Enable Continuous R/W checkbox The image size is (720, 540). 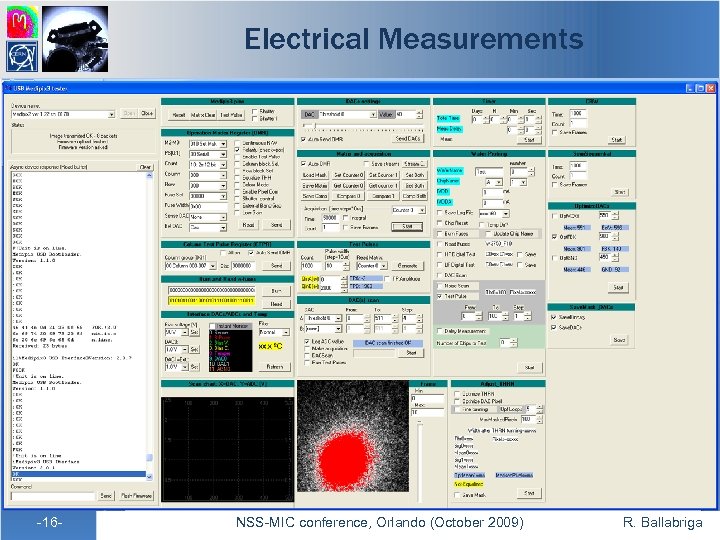[237, 143]
